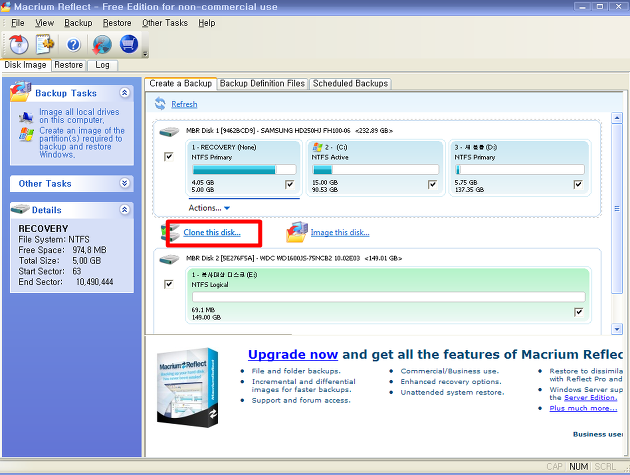Click the toolbar options overflow arrow
Image resolution: width=630 pixels, height=475 pixels.
(x=145, y=54)
